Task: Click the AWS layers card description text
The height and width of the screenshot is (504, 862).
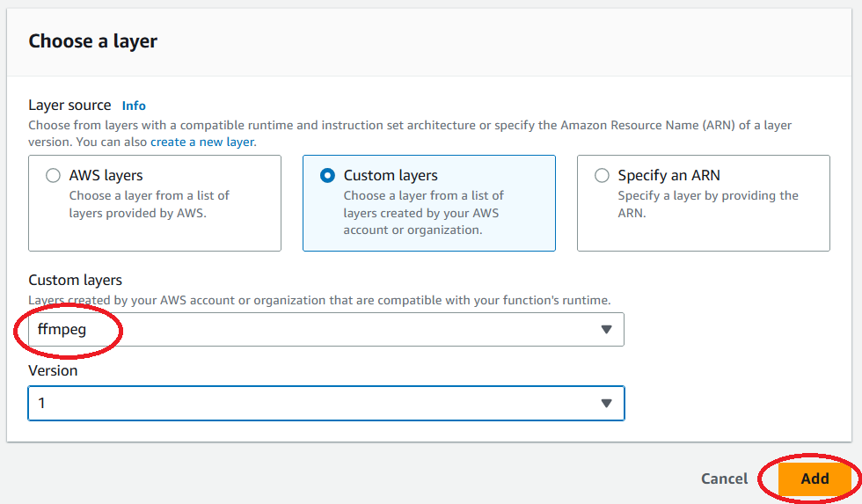Action: click(150, 204)
